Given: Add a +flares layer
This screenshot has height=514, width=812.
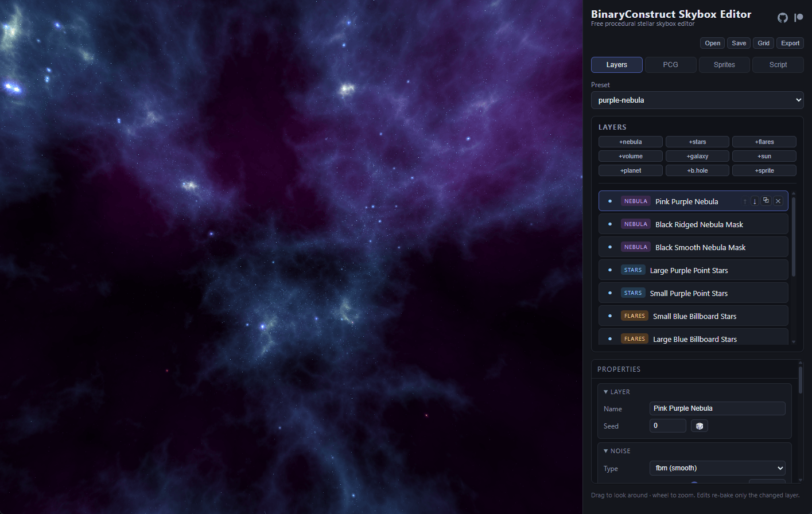Looking at the screenshot, I should tap(764, 142).
